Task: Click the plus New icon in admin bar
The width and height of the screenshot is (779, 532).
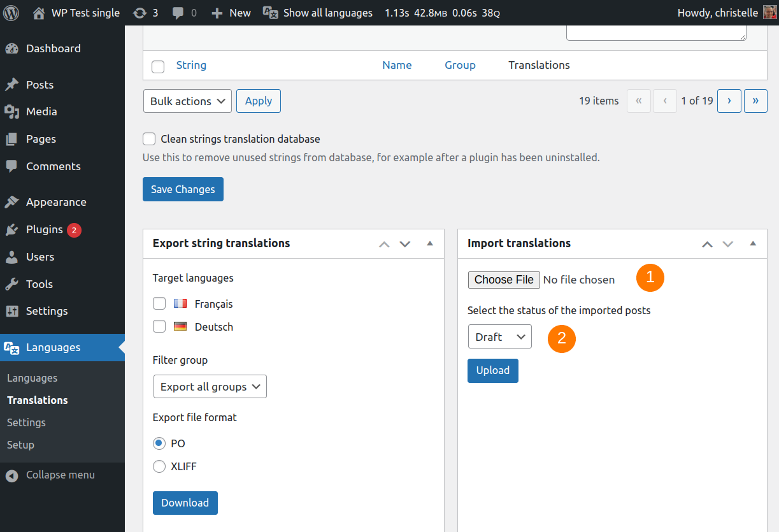Action: point(217,13)
